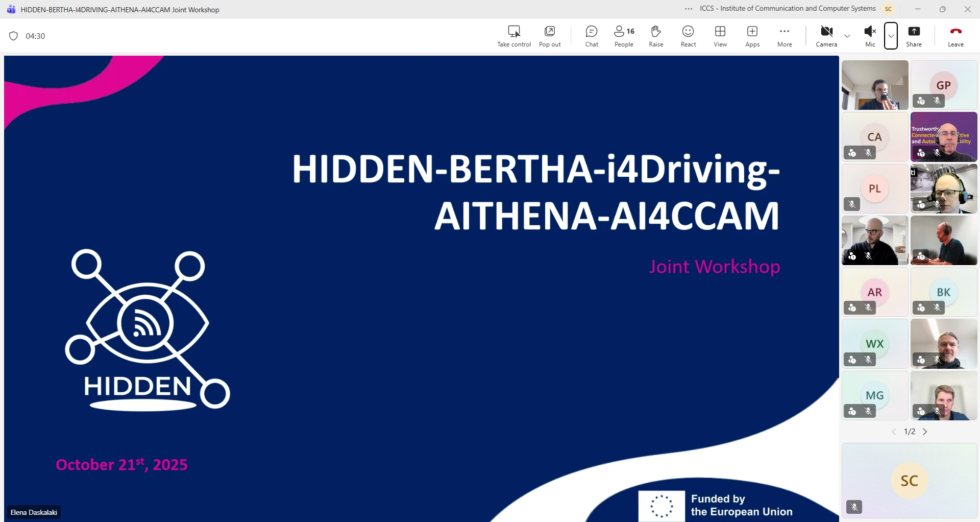Screen dimensions: 980x522
Task: Open the React emoji menu
Action: 688,36
